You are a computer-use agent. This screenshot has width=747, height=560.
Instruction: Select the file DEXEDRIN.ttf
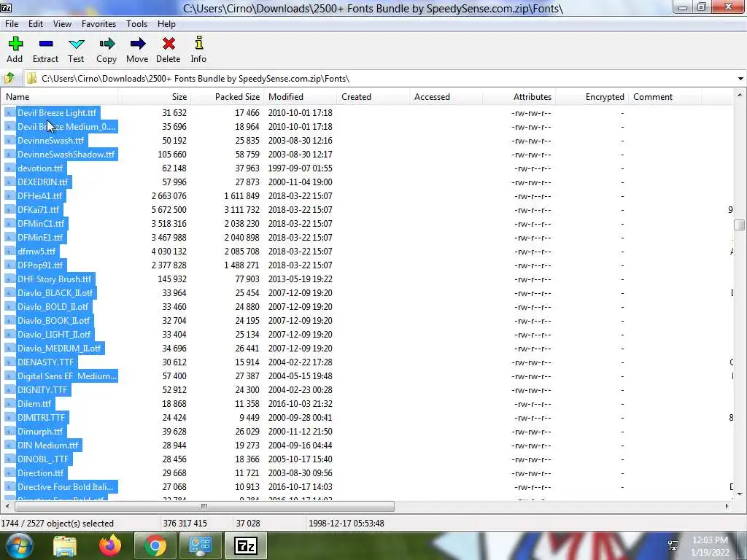click(x=43, y=182)
